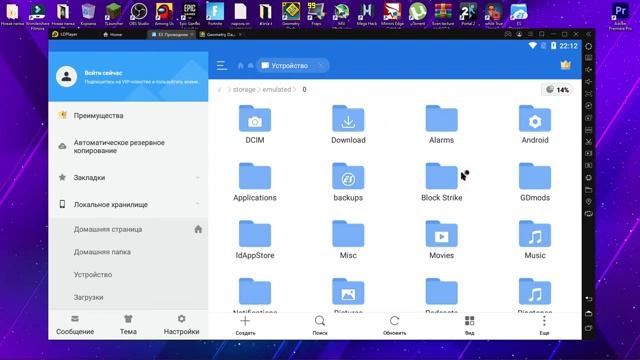Open Настройки settings button
This screenshot has width=640, height=360.
click(181, 325)
